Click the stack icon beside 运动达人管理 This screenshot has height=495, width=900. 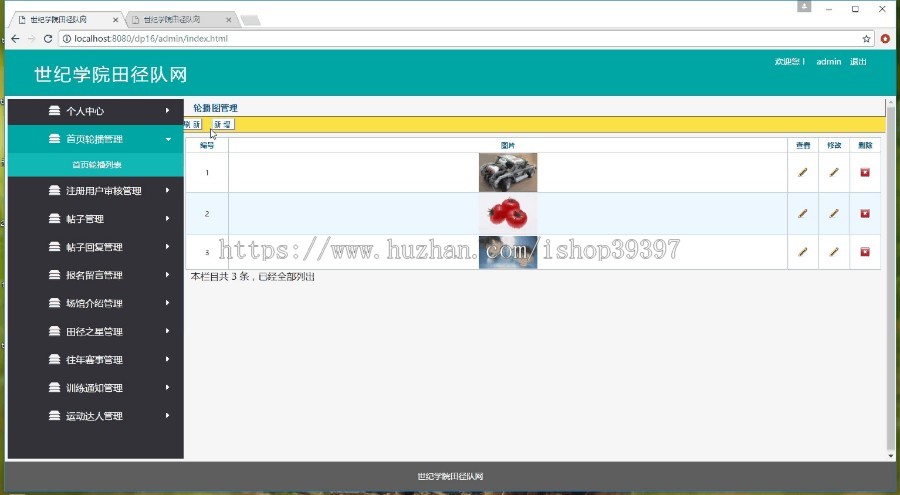[55, 415]
